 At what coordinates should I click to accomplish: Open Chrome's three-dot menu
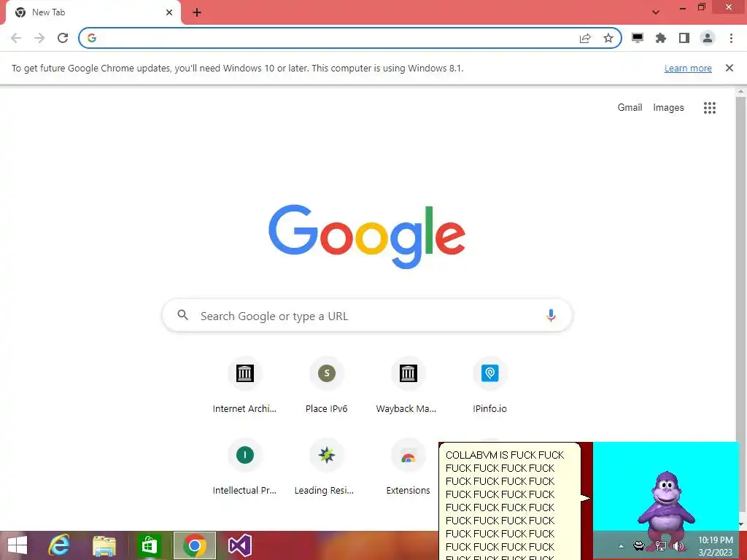pos(731,38)
